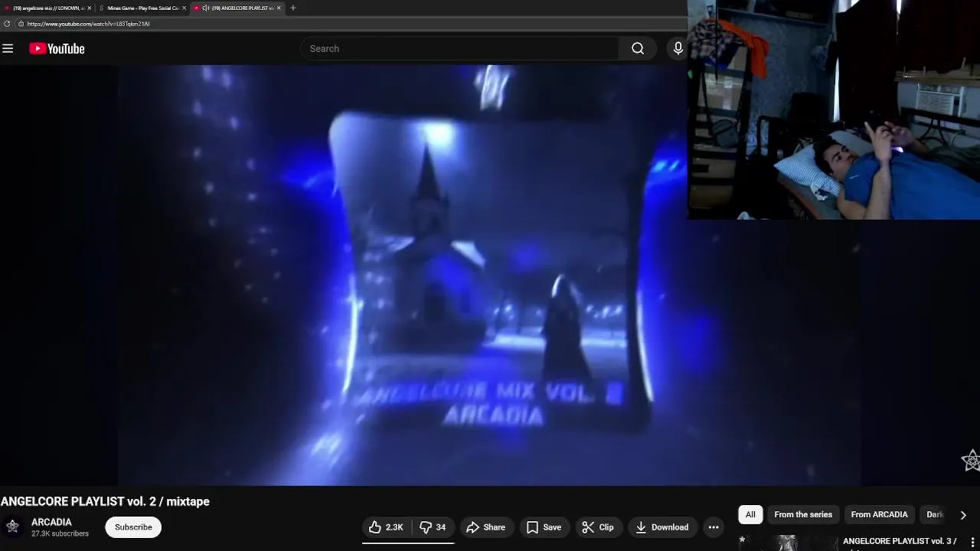Select the From ARCADIA chip
Viewport: 980px width, 551px height.
[879, 514]
